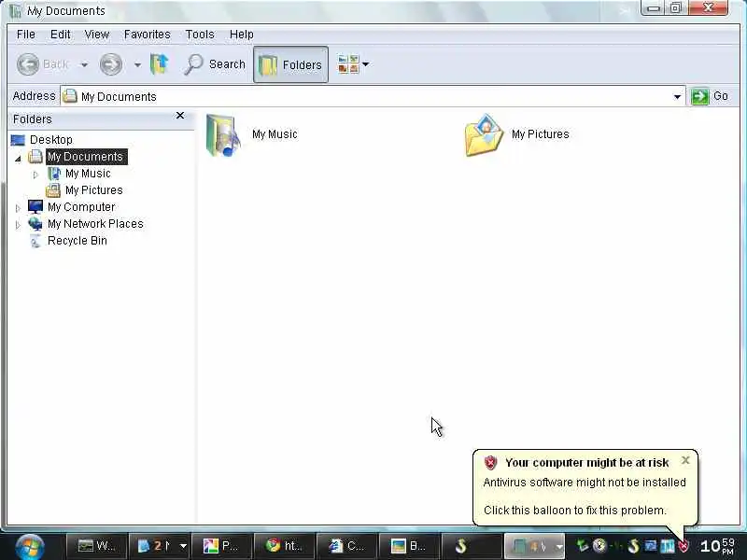Click the green arrow tray icon
The height and width of the screenshot is (560, 747).
583,545
